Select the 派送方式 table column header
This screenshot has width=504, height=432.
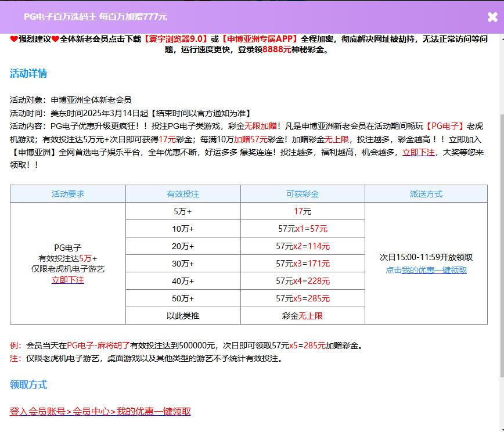(x=426, y=194)
